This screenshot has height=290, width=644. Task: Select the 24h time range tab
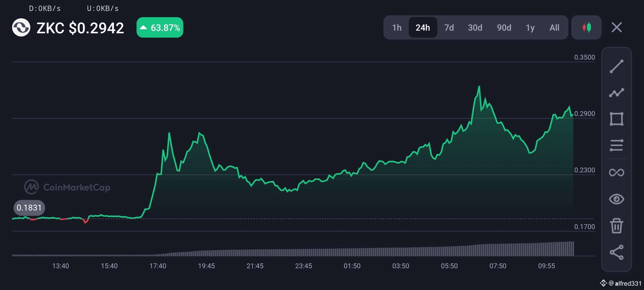[423, 27]
